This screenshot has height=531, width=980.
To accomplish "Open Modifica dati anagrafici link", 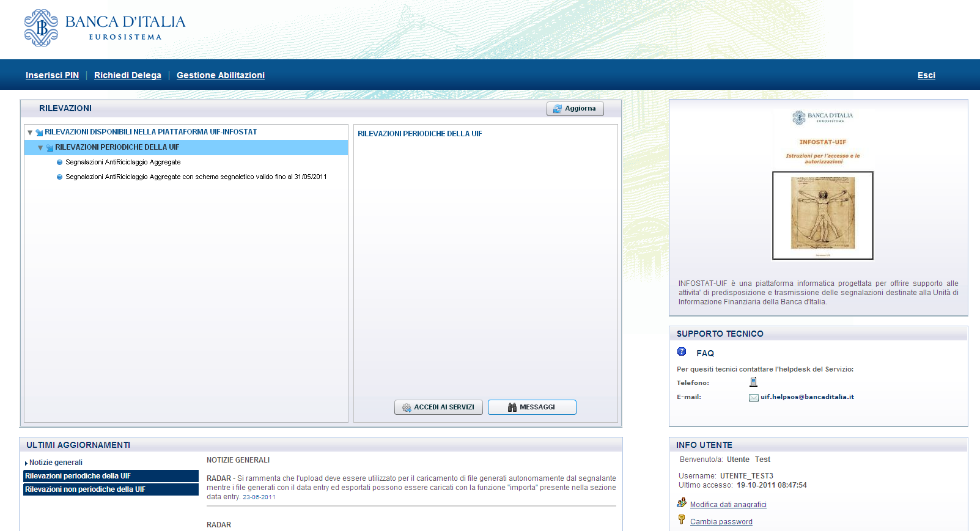I will 728,505.
